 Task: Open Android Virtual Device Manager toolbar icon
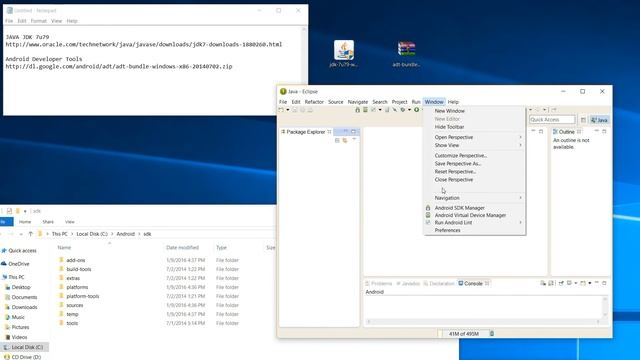click(365, 110)
